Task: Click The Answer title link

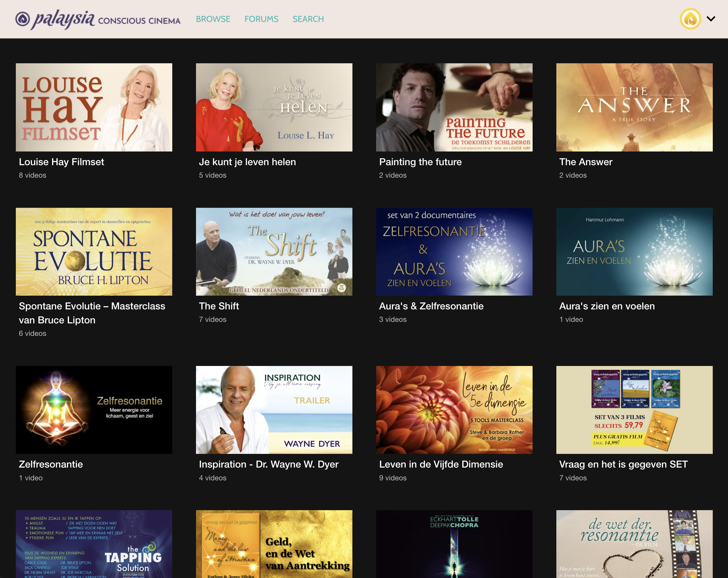Action: click(x=586, y=162)
